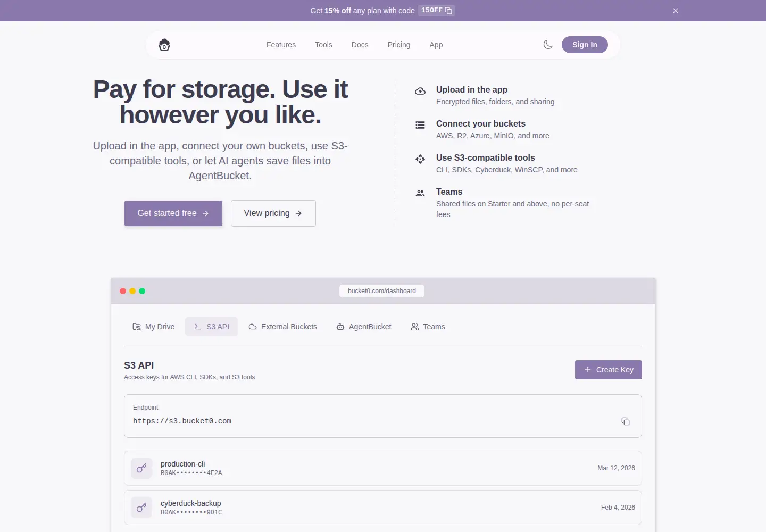Viewport: 766px width, 532px height.
Task: Dismiss the promo banner
Action: [676, 11]
